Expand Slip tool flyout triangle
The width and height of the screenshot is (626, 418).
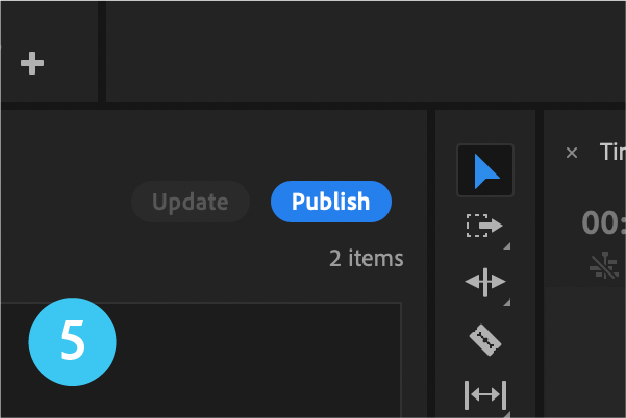[x=507, y=414]
